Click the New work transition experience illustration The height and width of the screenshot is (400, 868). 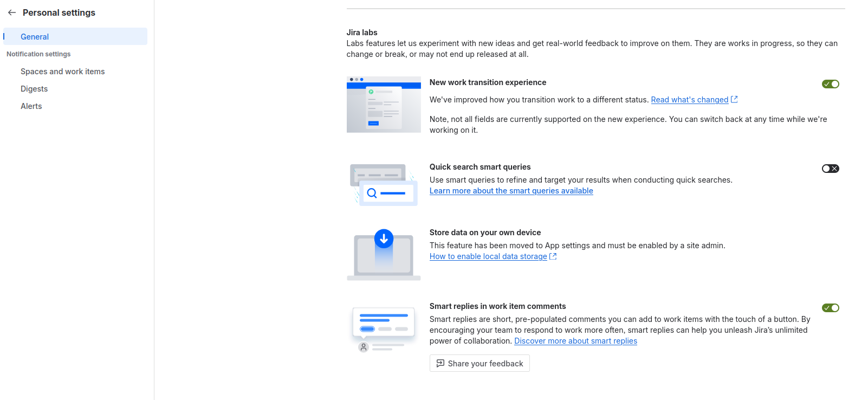384,104
